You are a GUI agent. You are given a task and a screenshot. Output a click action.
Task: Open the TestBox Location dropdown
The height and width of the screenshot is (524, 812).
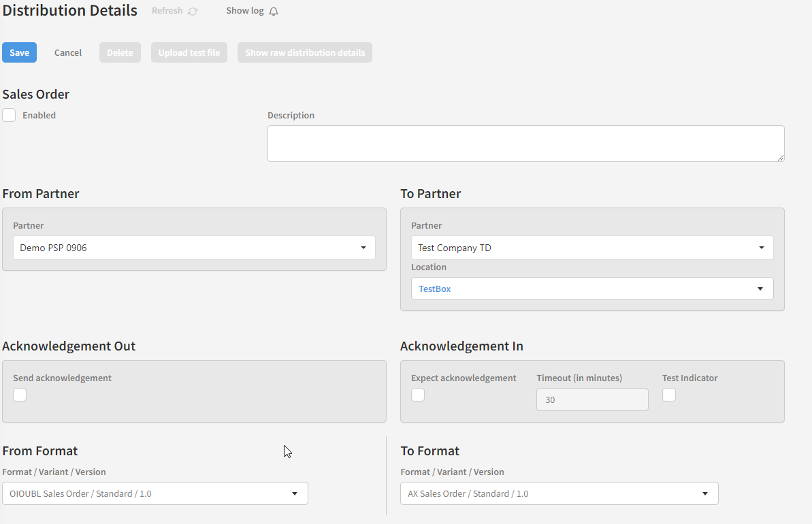(x=592, y=289)
